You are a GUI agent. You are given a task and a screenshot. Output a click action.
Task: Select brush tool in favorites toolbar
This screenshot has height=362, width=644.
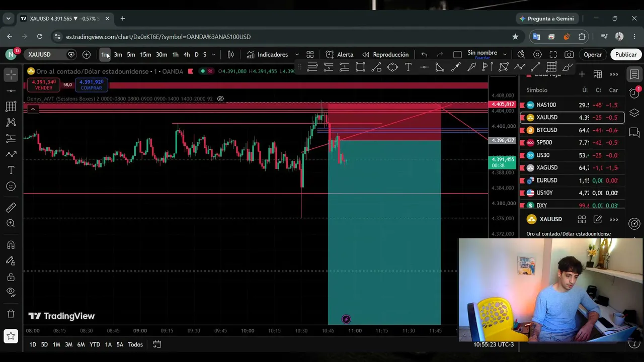(568, 67)
